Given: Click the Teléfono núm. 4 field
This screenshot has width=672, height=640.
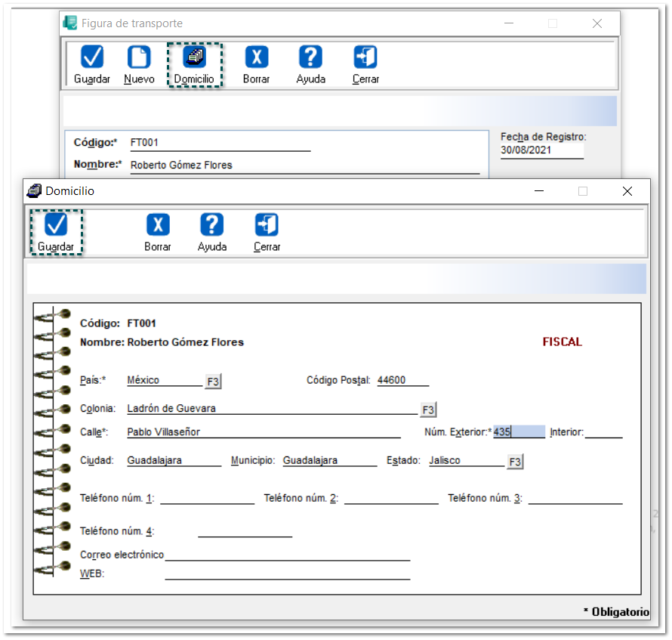Looking at the screenshot, I should click(x=245, y=531).
